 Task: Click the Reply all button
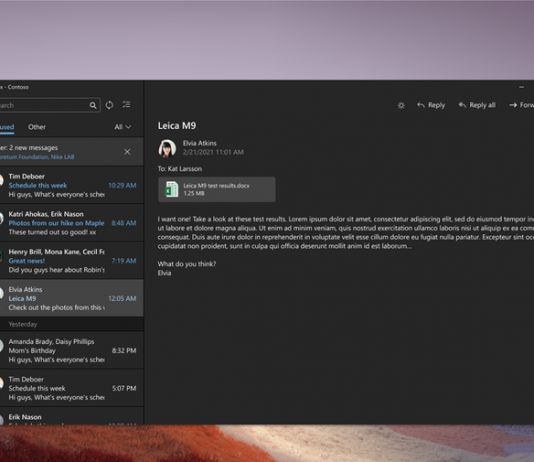tap(477, 105)
